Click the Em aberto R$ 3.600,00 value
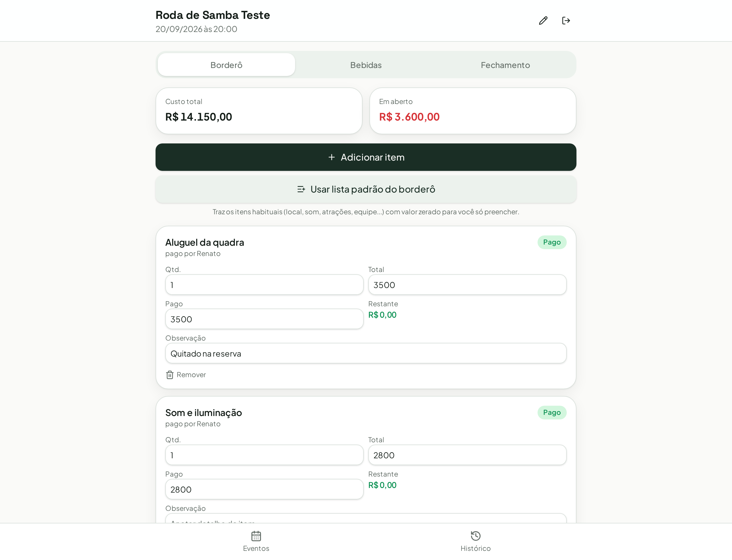Screen dimensions: 732x560 coord(409,117)
